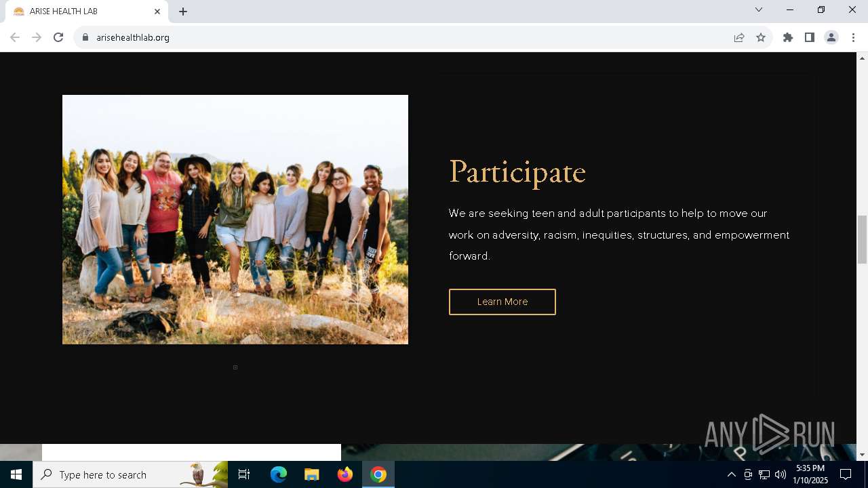
Task: Click the Learn More button
Action: click(x=502, y=302)
